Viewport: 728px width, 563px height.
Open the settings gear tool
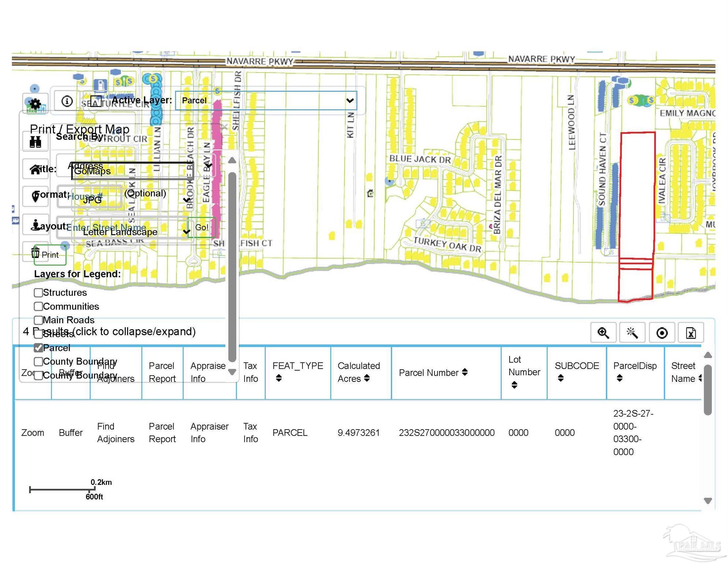pyautogui.click(x=35, y=104)
